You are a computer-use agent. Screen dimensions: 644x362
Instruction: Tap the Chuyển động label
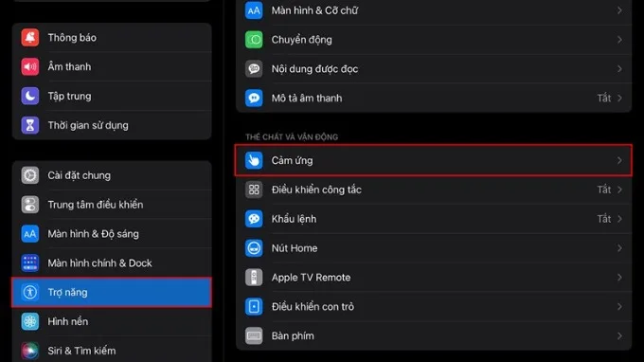301,40
